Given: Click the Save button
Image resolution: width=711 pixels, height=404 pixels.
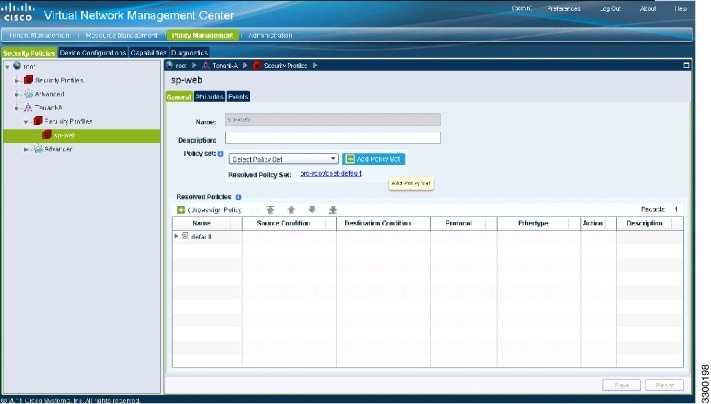Looking at the screenshot, I should point(621,385).
